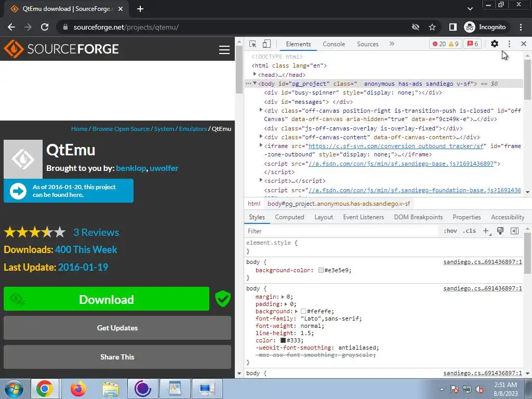The width and height of the screenshot is (532, 399).
Task: Open the benklop author link
Action: click(131, 168)
